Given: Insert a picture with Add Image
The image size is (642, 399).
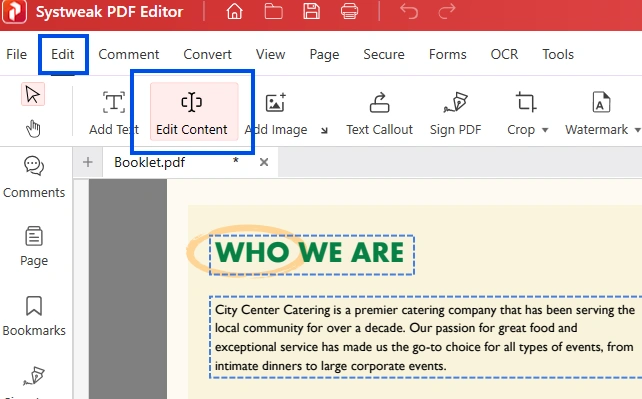Looking at the screenshot, I should pos(276,114).
